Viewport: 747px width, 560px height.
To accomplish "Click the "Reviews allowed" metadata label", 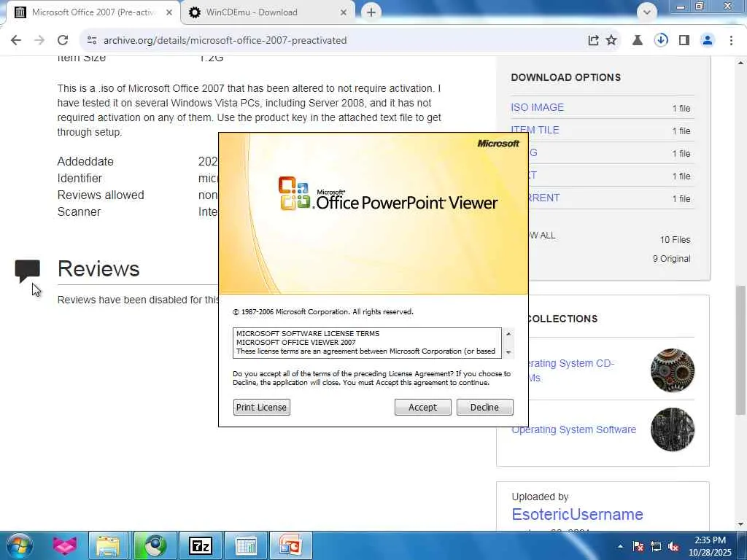I will (x=101, y=195).
